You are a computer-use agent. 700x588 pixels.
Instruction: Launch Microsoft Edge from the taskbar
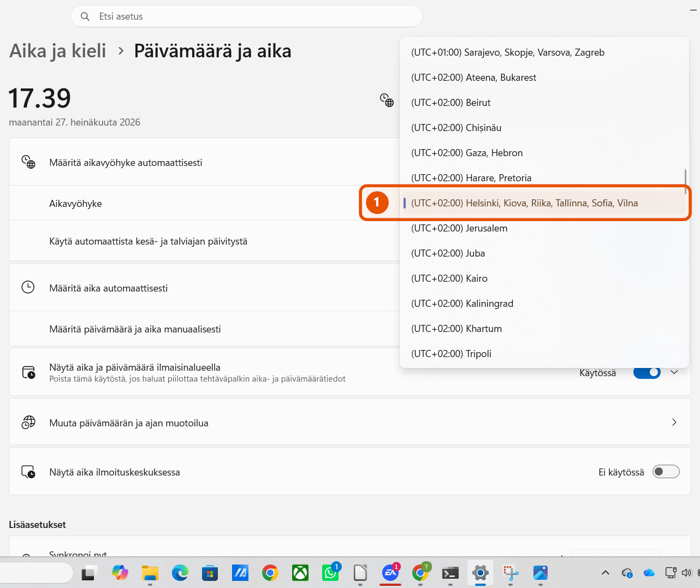[x=180, y=573]
